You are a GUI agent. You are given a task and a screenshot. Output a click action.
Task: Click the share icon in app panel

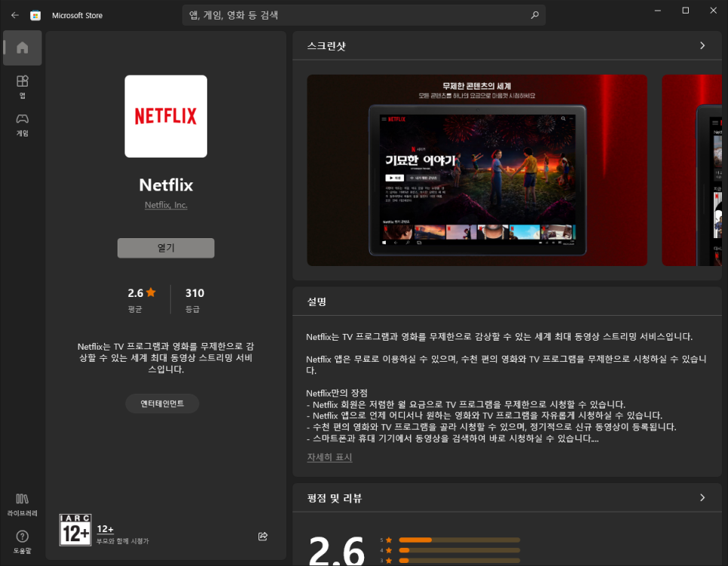coord(263,537)
